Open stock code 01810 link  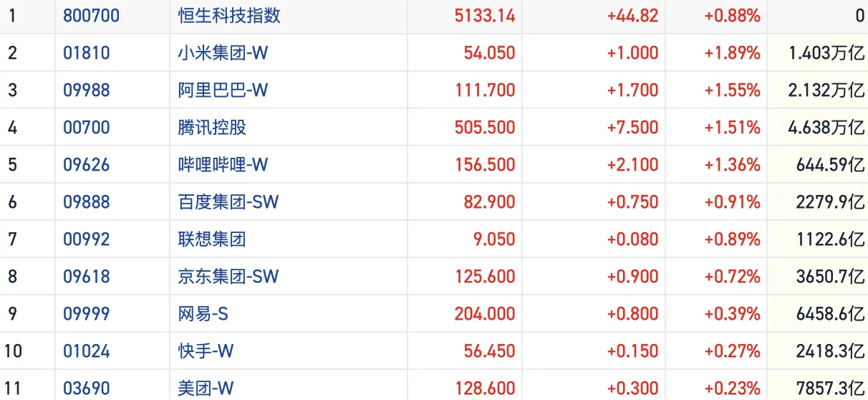point(87,53)
